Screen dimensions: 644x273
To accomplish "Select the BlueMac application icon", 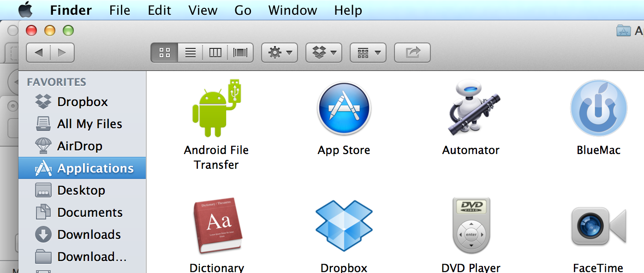I will [x=599, y=108].
